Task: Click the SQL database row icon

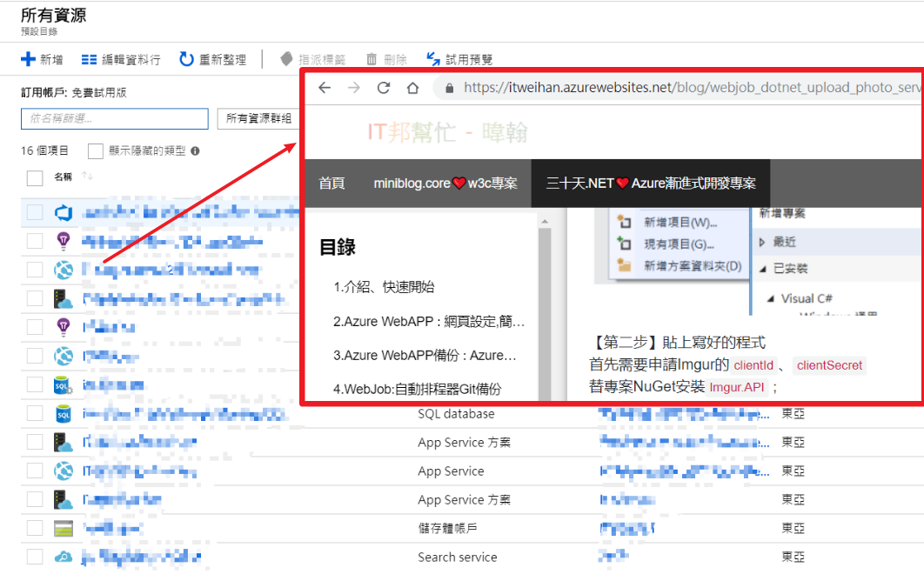Action: click(63, 414)
